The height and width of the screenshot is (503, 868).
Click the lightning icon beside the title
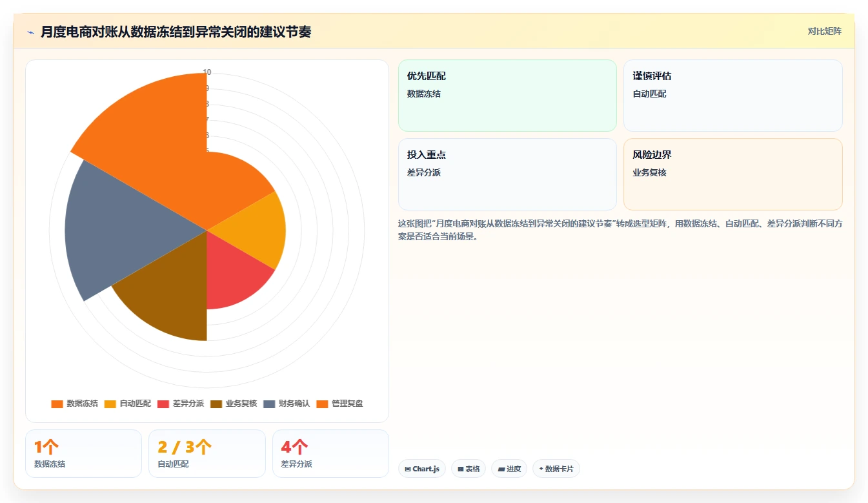30,32
